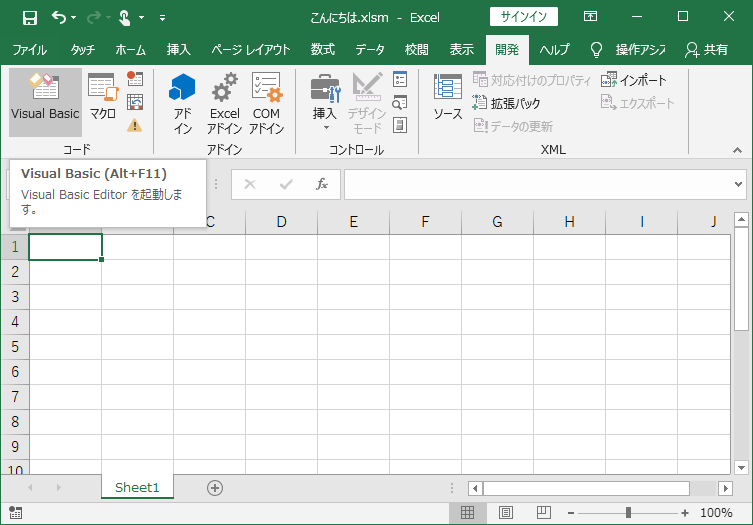Screen dimensions: 753x525
Task: Click horizontal scrollbar left arrow
Action: point(475,488)
